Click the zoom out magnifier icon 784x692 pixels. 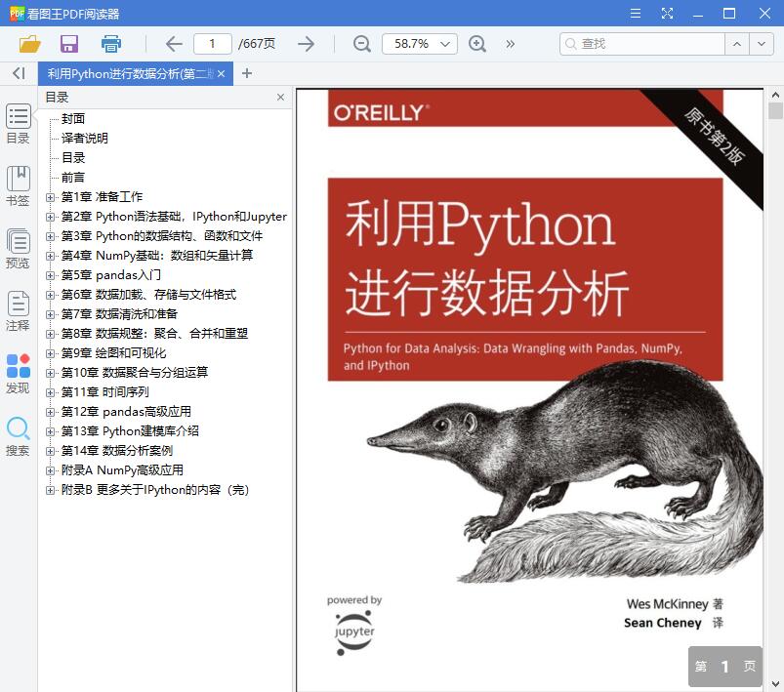click(x=361, y=44)
